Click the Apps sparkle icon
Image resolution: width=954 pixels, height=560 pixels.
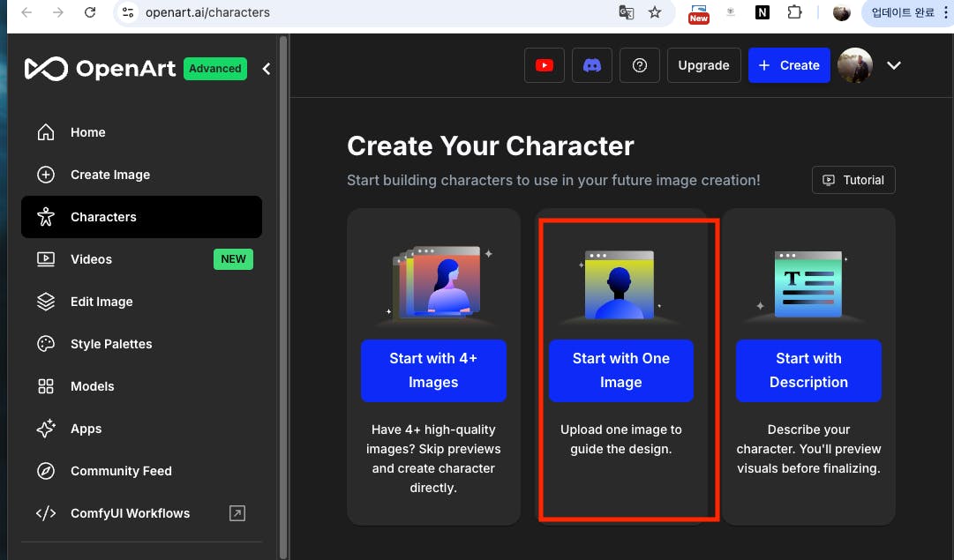click(46, 429)
